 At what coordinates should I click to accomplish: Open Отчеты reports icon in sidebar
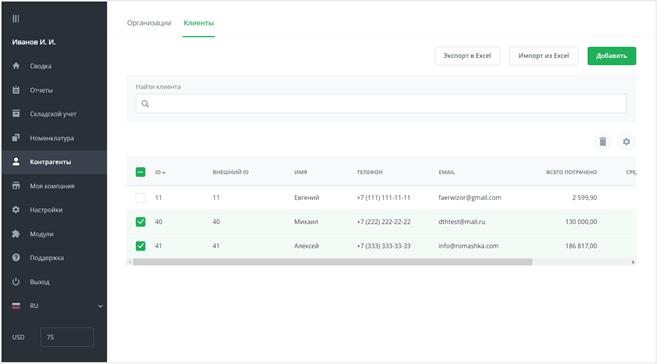(x=16, y=90)
